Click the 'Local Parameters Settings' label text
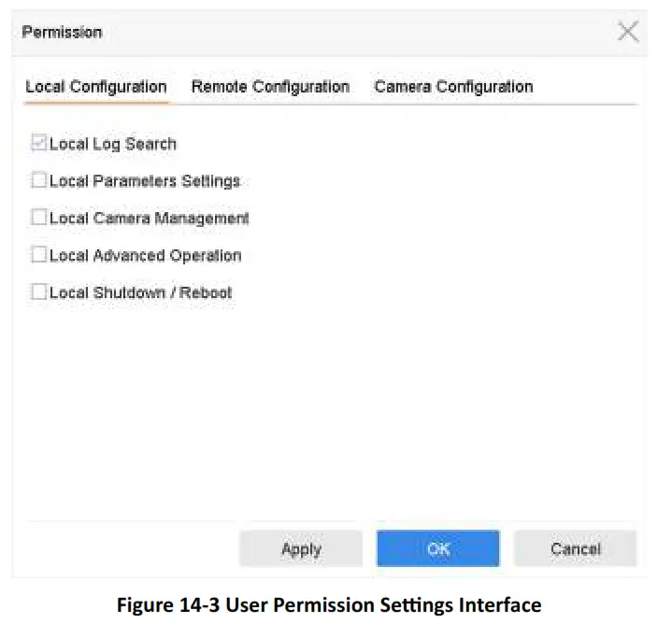This screenshot has height=624, width=672. click(x=145, y=181)
